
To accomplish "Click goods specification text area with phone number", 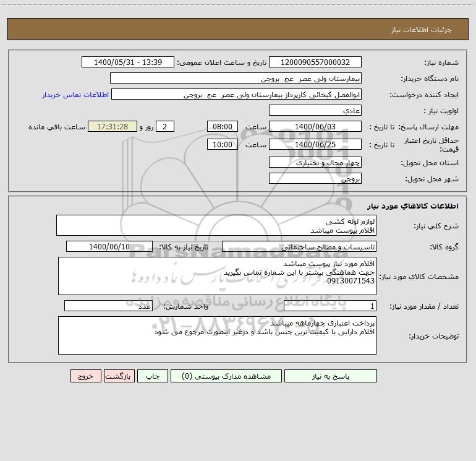I will pos(217,276).
